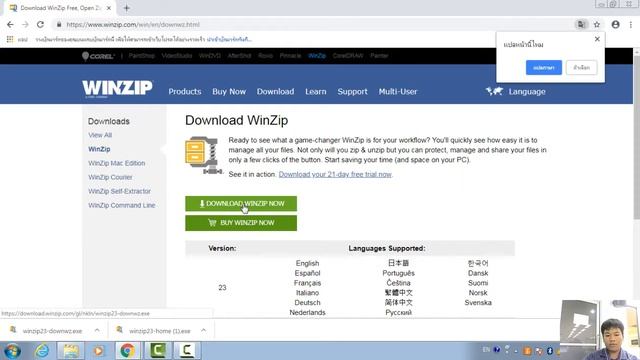
Task: Open AfterShot in Corel product bar
Action: click(239, 56)
